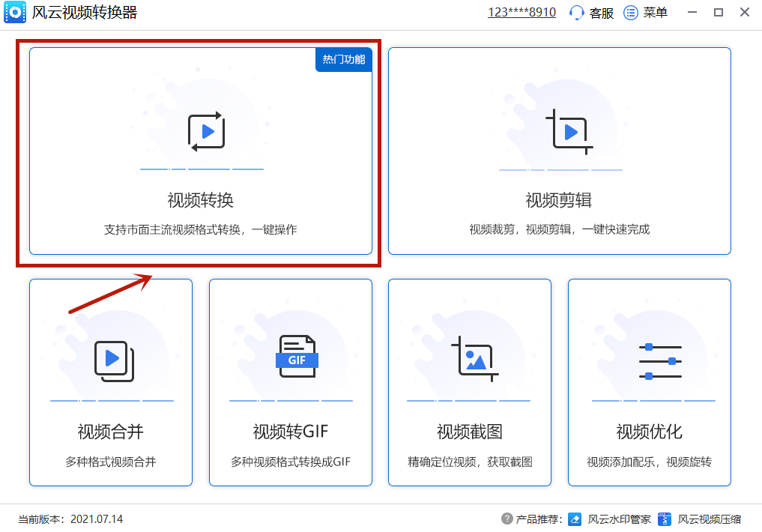The height and width of the screenshot is (532, 762).
Task: Click the 视频转换 title text
Action: coord(201,200)
